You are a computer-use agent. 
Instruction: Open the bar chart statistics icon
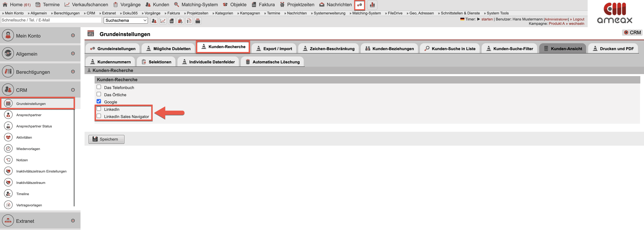[372, 5]
